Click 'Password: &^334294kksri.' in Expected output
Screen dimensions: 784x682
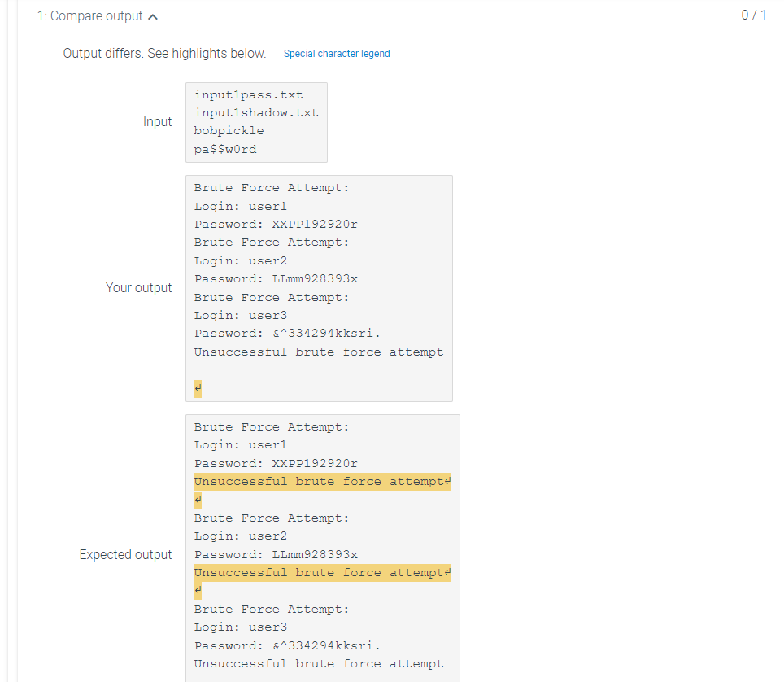point(288,645)
